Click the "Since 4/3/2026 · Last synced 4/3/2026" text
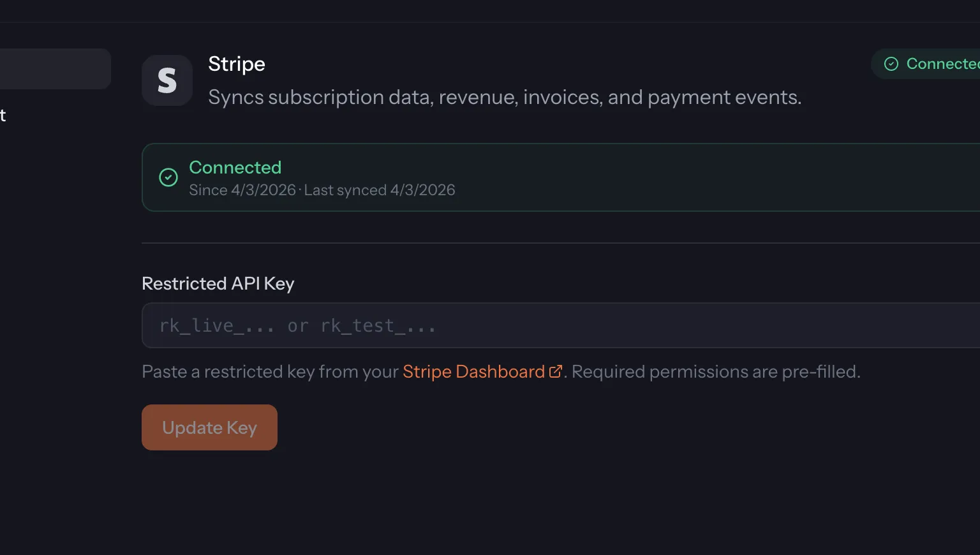980x555 pixels. click(x=322, y=190)
